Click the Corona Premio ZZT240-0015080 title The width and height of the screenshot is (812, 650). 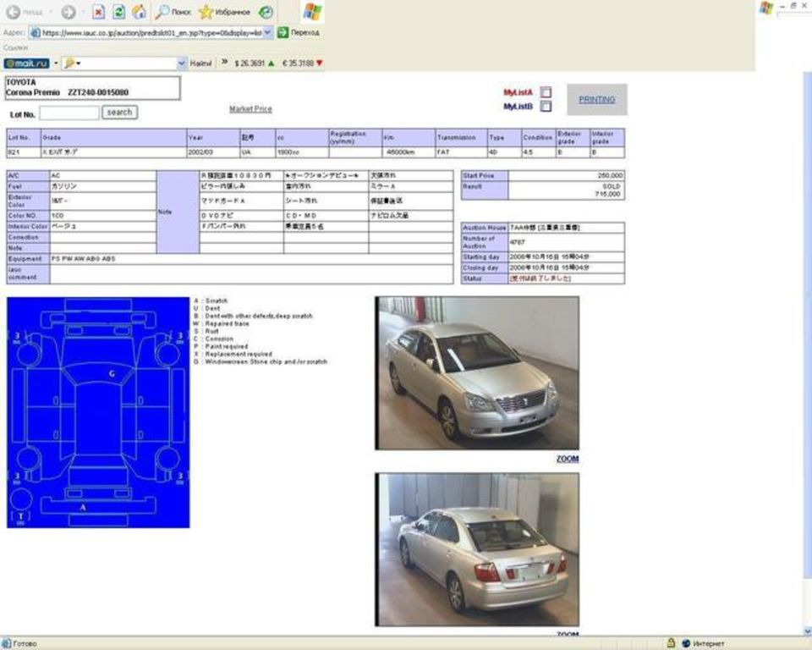[68, 92]
